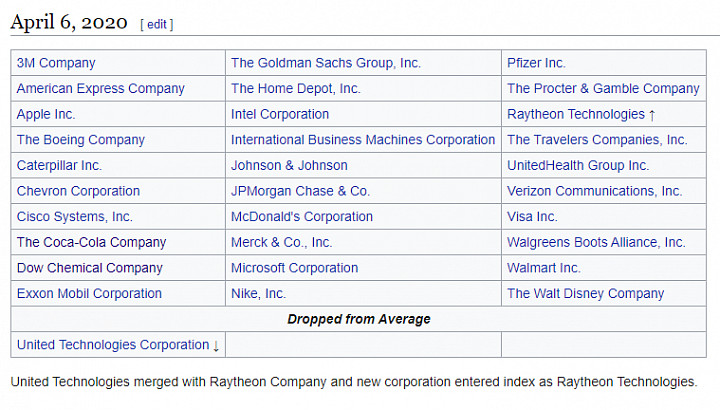Open The Boeing Company link

[x=81, y=140]
